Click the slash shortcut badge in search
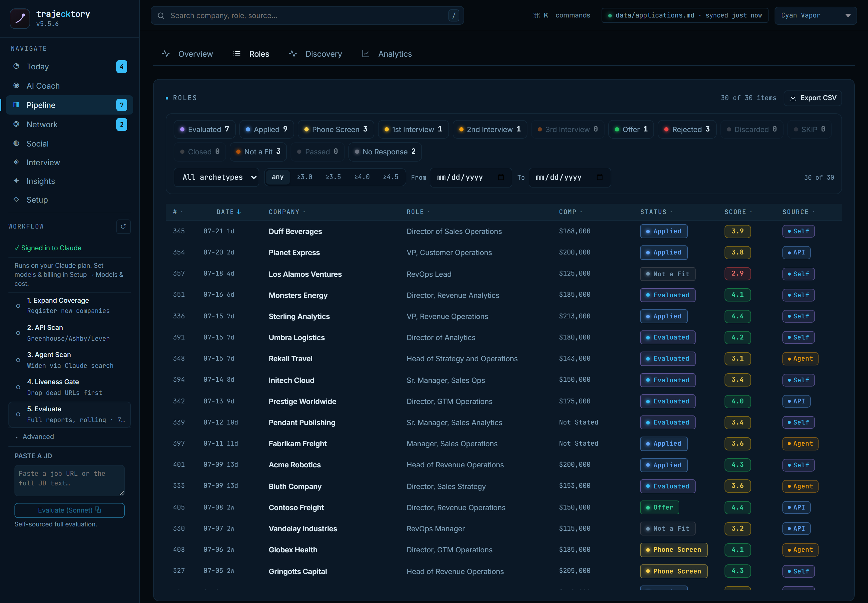868x603 pixels. (x=454, y=15)
